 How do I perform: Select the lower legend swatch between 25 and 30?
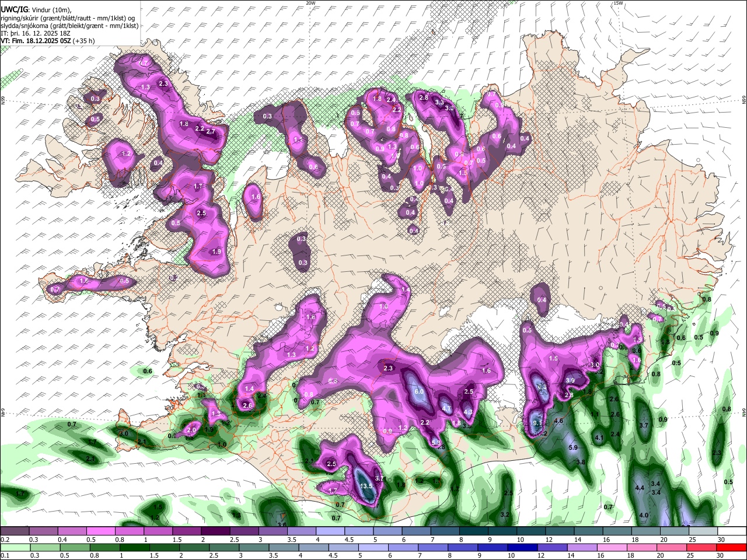(701, 547)
